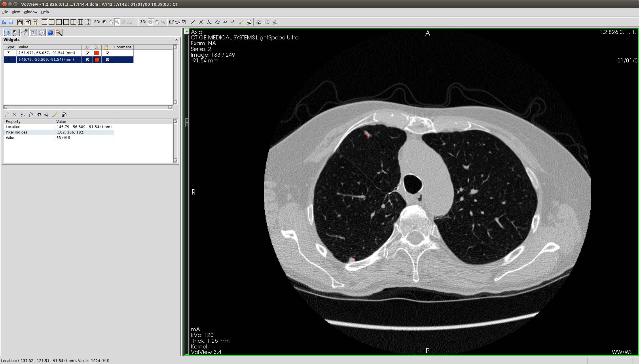Click the Save icon in toolbar

11,22
